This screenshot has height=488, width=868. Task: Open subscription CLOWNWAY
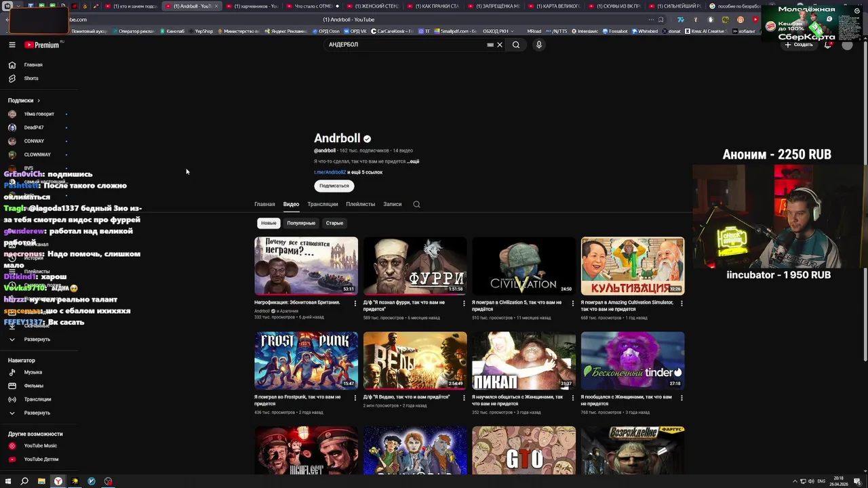37,155
